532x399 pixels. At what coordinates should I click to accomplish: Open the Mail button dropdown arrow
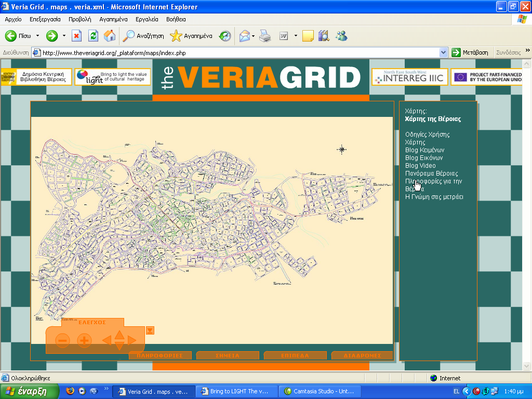pos(253,36)
